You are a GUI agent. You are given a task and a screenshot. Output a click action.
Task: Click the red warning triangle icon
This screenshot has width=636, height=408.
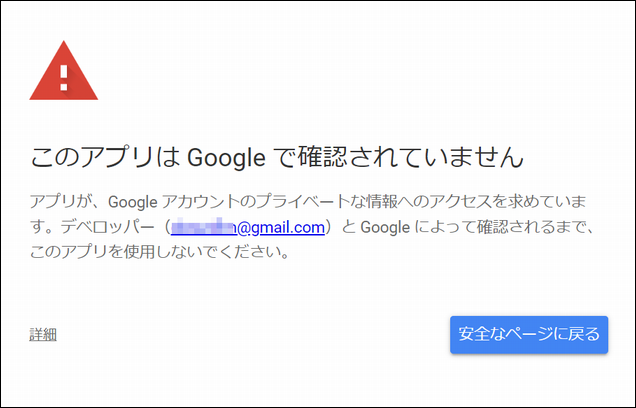pyautogui.click(x=63, y=74)
